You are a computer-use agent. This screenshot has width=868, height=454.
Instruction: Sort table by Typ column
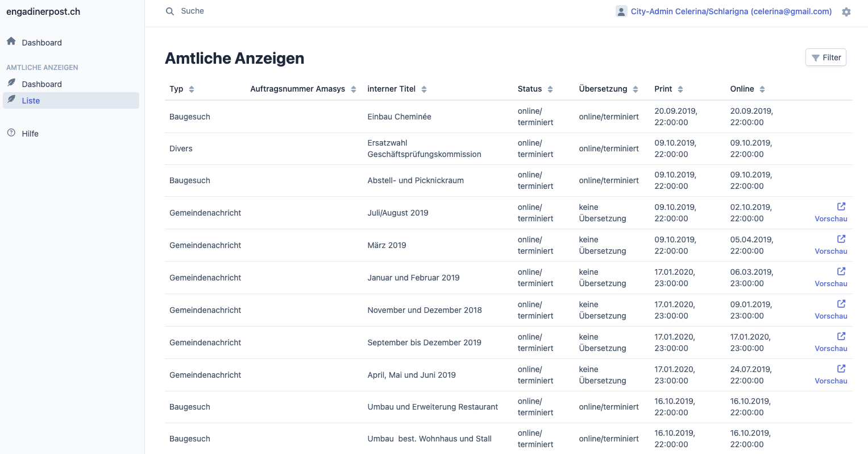(192, 89)
